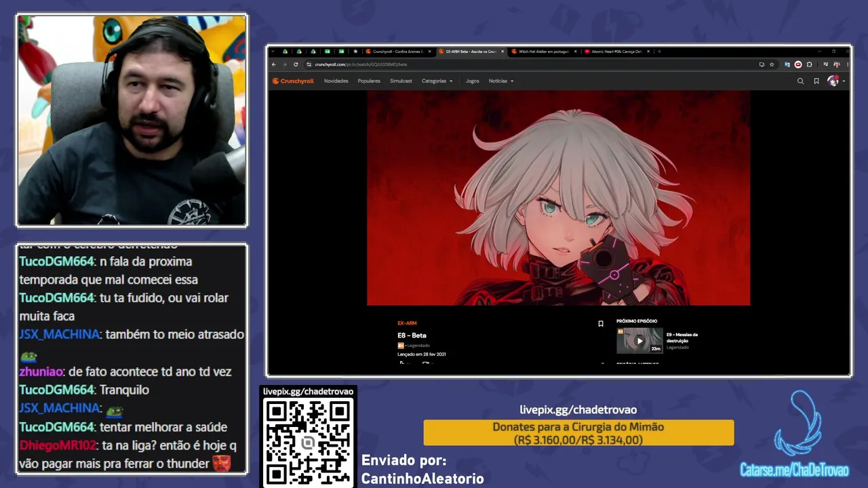This screenshot has height=488, width=868.
Task: Add E8 - Beta to watchlist
Action: click(601, 324)
